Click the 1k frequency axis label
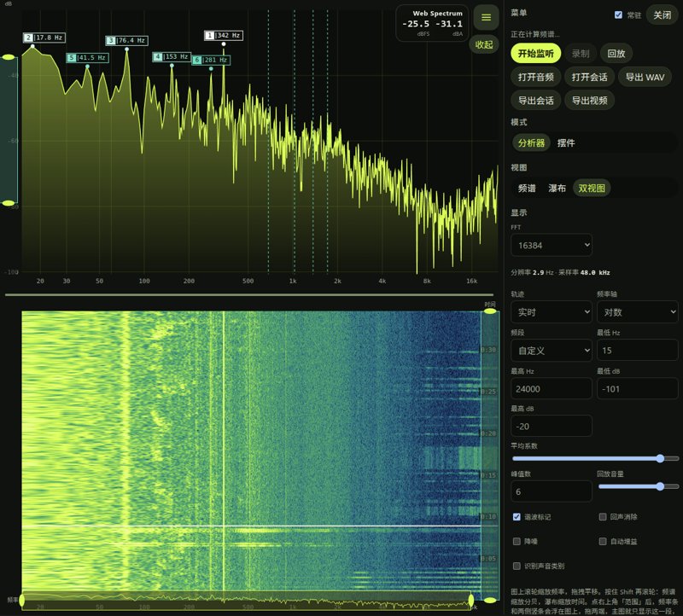683x616 pixels. (293, 282)
